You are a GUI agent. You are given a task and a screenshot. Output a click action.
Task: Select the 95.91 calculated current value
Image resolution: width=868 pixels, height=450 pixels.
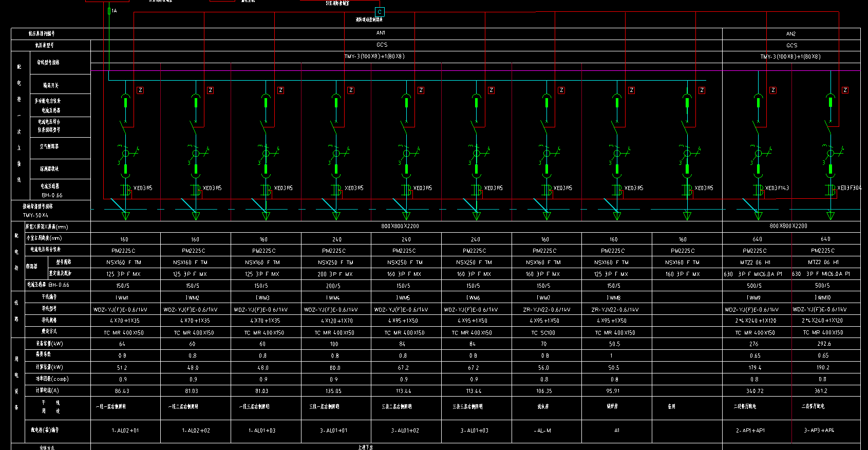click(x=613, y=391)
